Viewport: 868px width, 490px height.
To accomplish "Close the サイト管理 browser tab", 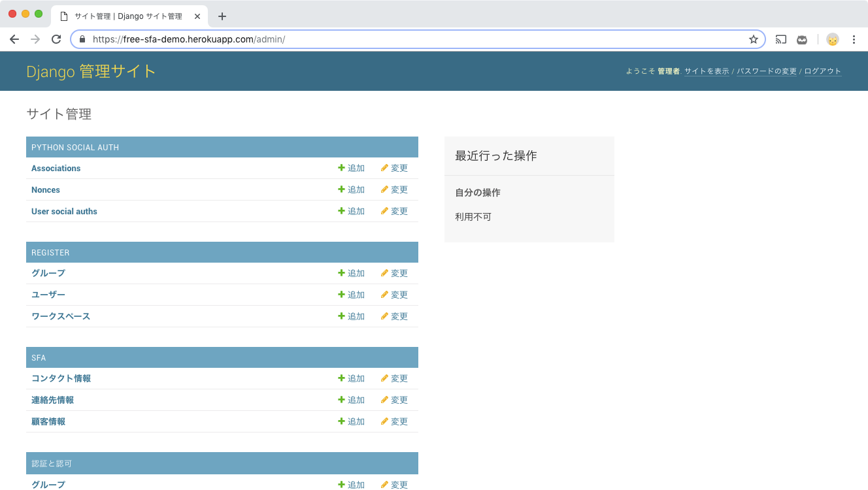I will click(x=197, y=16).
